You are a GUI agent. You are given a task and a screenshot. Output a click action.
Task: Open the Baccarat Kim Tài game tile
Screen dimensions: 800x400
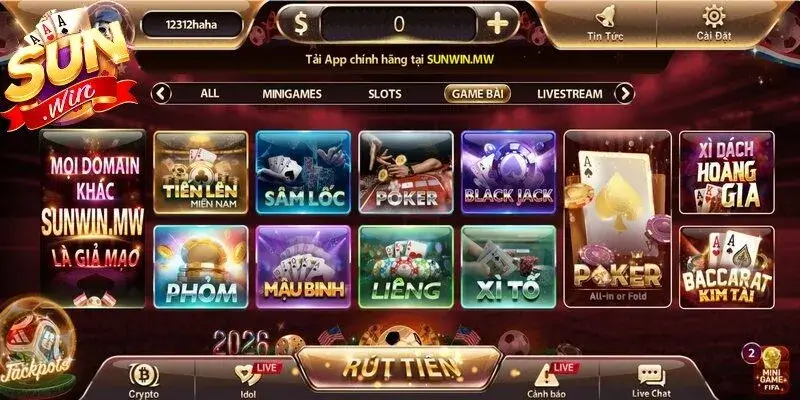727,267
